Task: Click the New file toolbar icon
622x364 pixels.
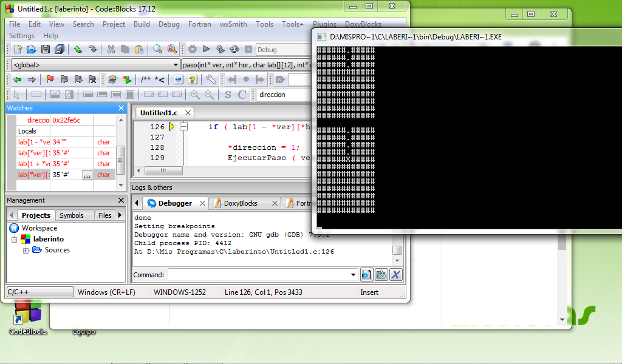Action: pos(18,50)
